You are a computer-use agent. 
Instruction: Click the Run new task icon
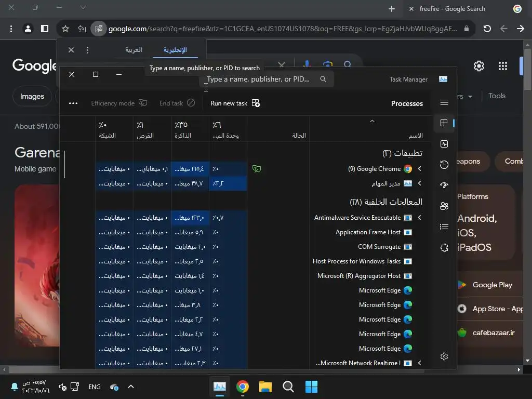256,103
